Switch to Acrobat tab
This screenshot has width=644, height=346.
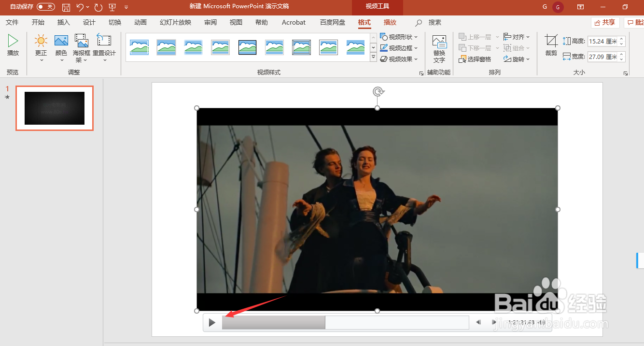pos(294,22)
